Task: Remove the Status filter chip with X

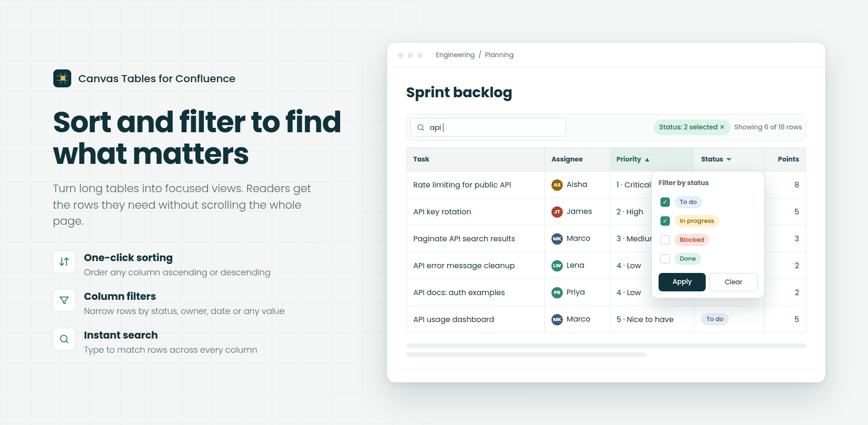Action: pyautogui.click(x=722, y=127)
